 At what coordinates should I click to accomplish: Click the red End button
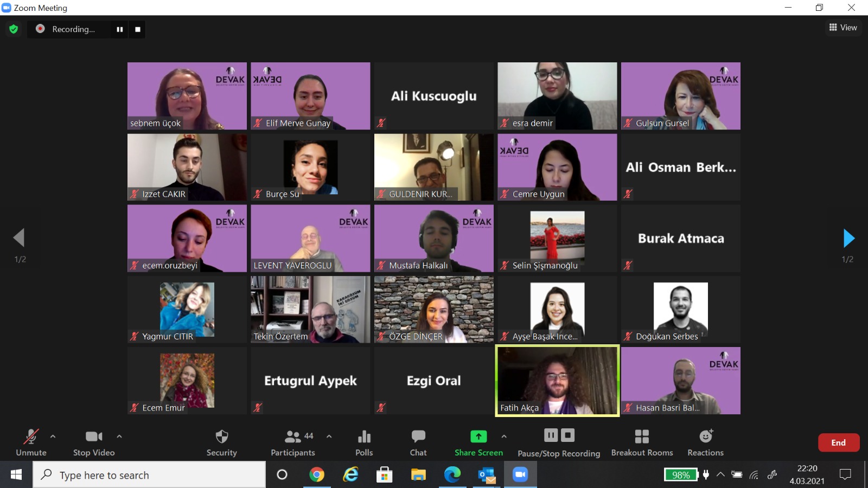point(838,442)
